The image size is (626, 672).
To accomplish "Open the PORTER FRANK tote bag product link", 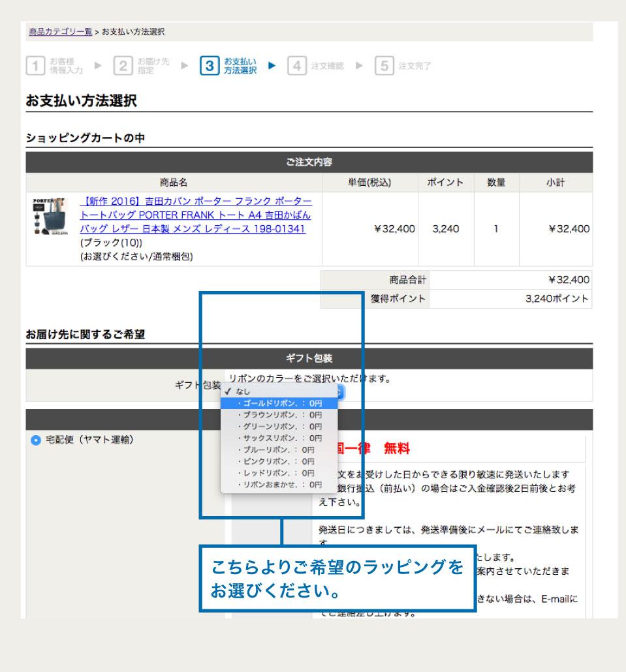I will coord(196,215).
